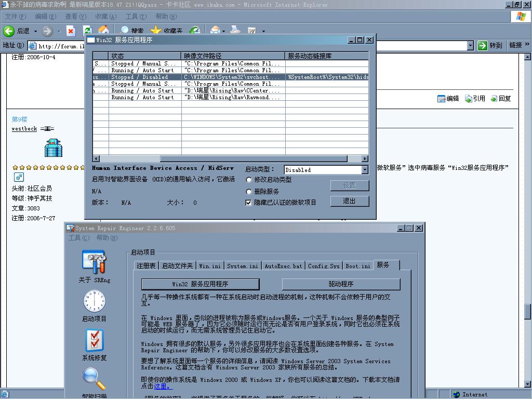This screenshot has height=399, width=532.
Task: Click the services list horizontal scrollbar thumb
Action: click(254, 158)
